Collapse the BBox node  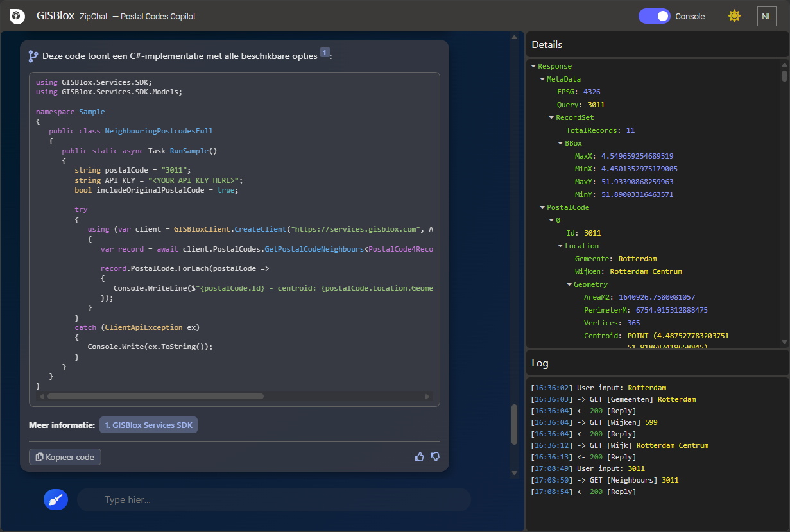560,143
